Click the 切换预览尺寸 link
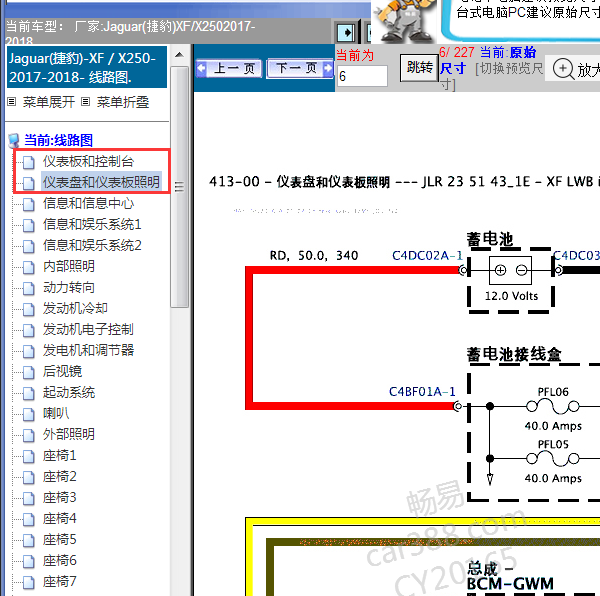Screen dimensions: 600x596 coord(509,69)
